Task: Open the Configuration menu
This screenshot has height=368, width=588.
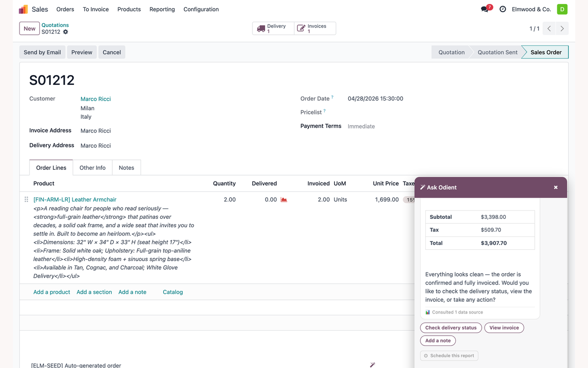Action: (x=201, y=9)
